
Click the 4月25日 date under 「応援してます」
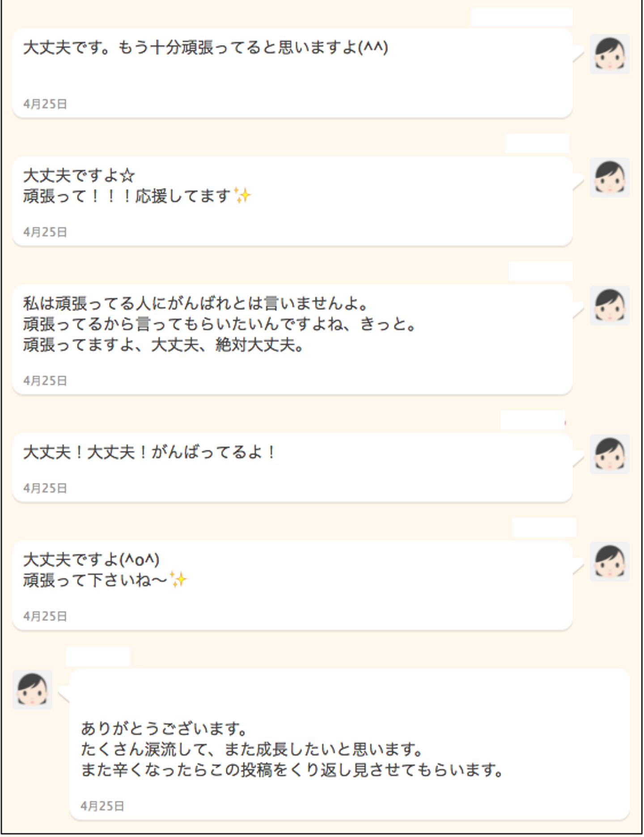point(45,232)
